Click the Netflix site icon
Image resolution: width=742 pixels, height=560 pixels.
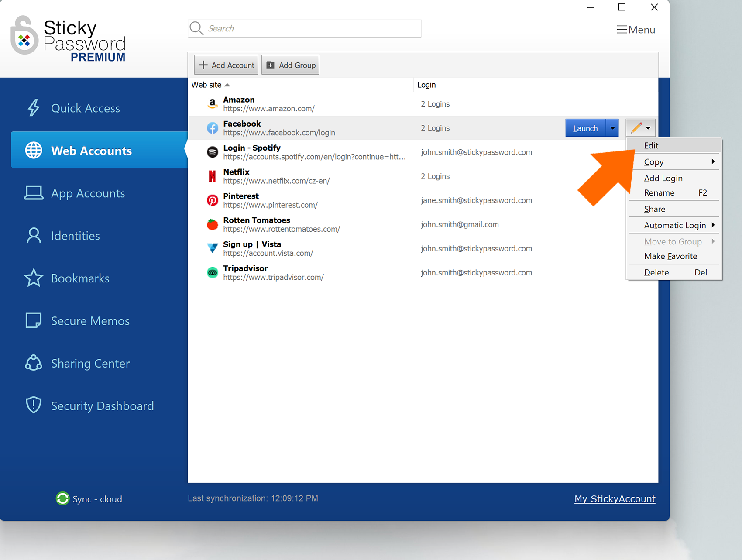pos(212,176)
